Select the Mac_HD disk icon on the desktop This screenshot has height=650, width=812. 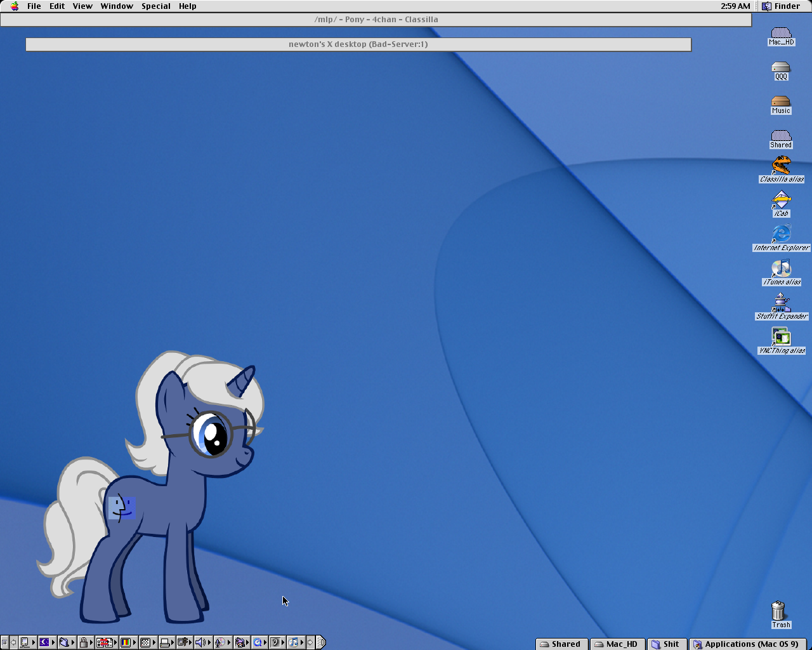(x=781, y=37)
